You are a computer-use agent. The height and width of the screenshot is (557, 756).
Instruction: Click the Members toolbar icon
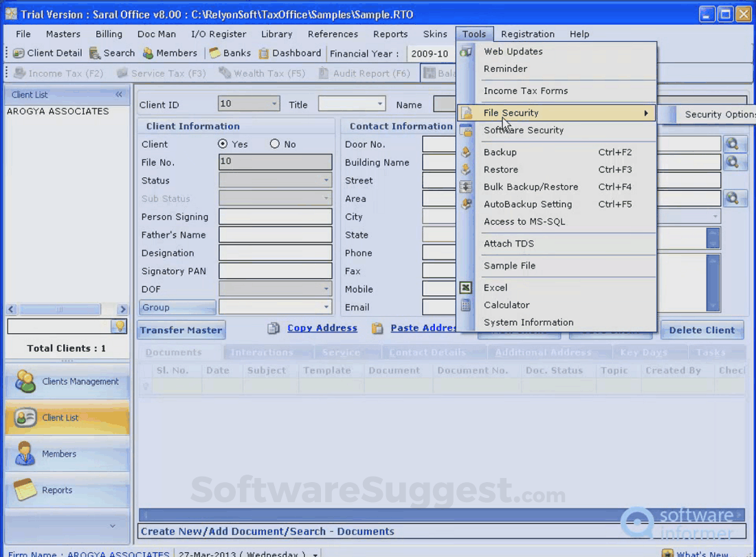(148, 53)
